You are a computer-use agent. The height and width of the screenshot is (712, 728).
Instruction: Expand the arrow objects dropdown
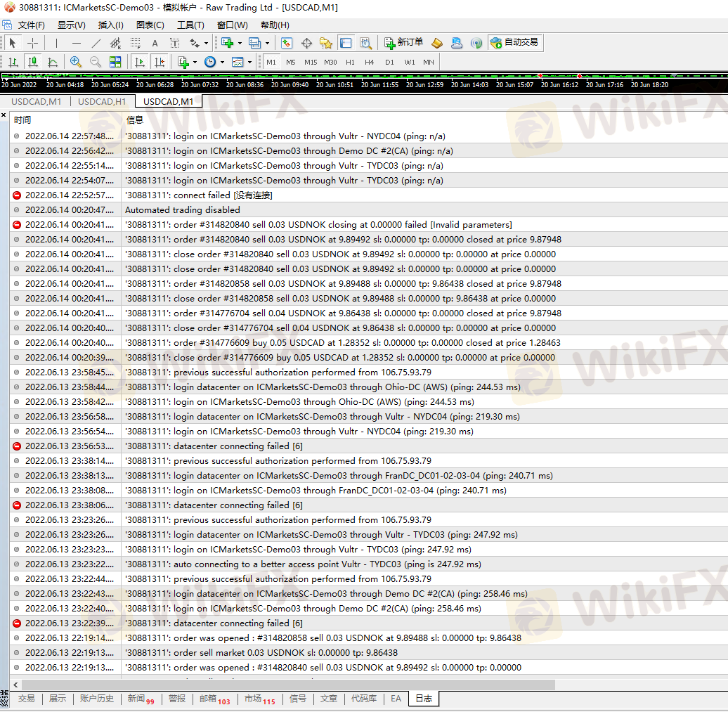click(x=206, y=43)
